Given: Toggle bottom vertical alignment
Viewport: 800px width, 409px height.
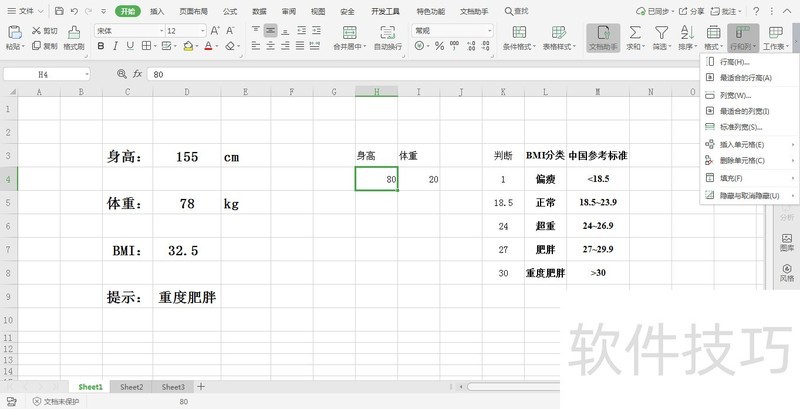Looking at the screenshot, I should tap(285, 31).
